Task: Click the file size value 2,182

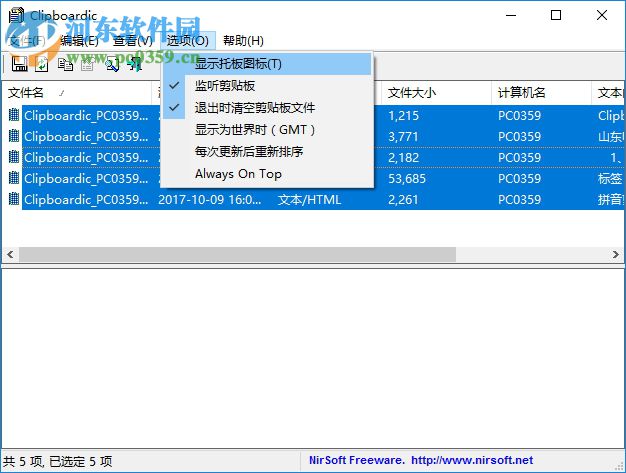Action: tap(404, 158)
